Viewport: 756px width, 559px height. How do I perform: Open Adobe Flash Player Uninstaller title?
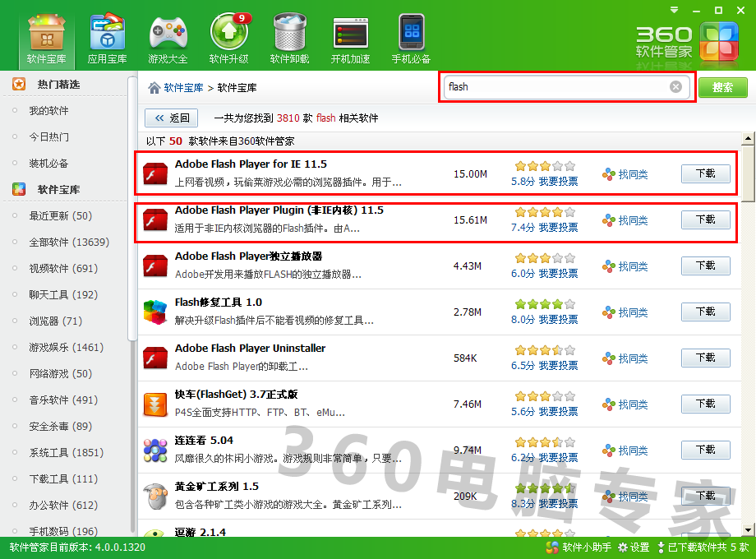point(250,349)
